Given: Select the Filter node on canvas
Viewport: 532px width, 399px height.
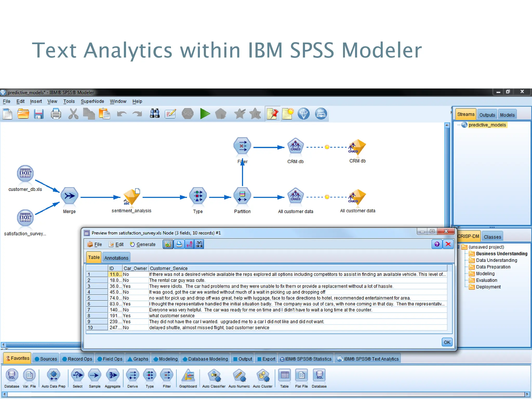Looking at the screenshot, I should (242, 146).
